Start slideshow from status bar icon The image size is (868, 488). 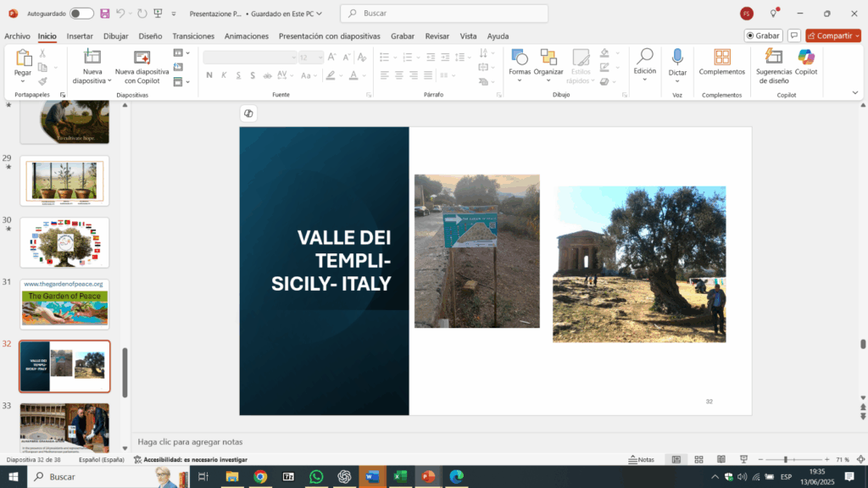(x=742, y=459)
